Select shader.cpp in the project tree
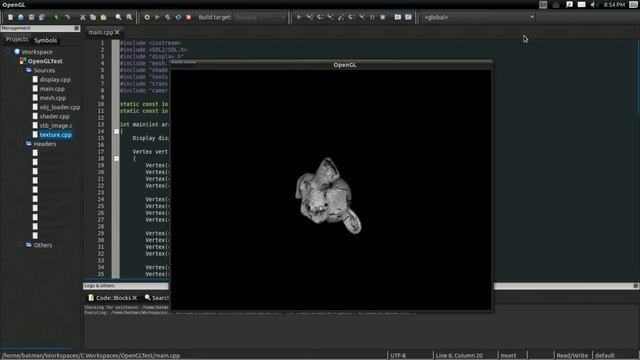This screenshot has width=640, height=360. 54,116
